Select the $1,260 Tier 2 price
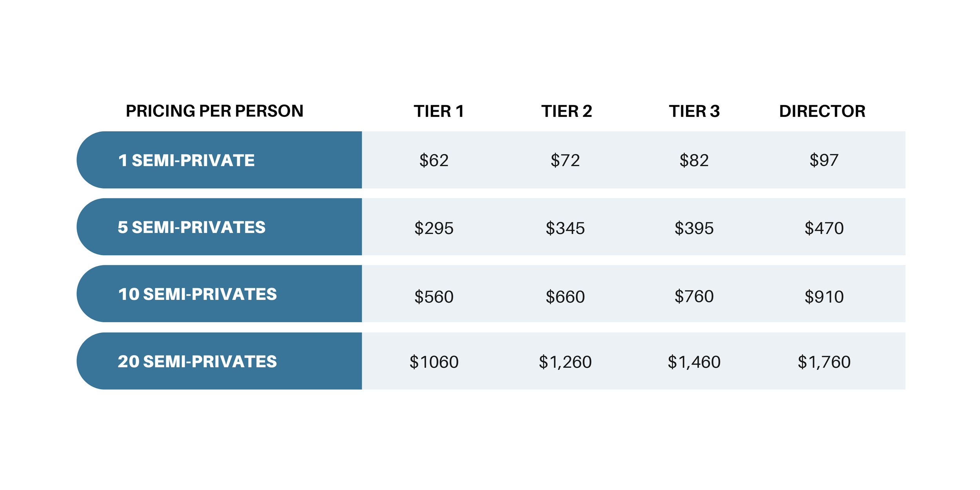The height and width of the screenshot is (490, 980). point(565,362)
